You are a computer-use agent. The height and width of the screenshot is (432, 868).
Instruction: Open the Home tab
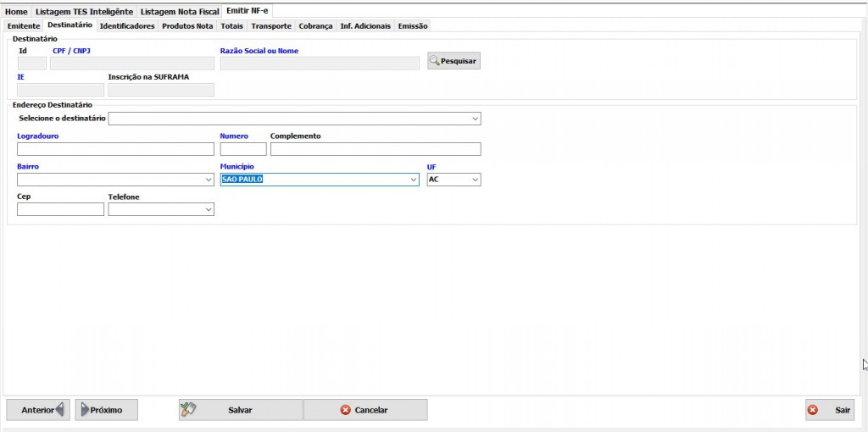[16, 12]
